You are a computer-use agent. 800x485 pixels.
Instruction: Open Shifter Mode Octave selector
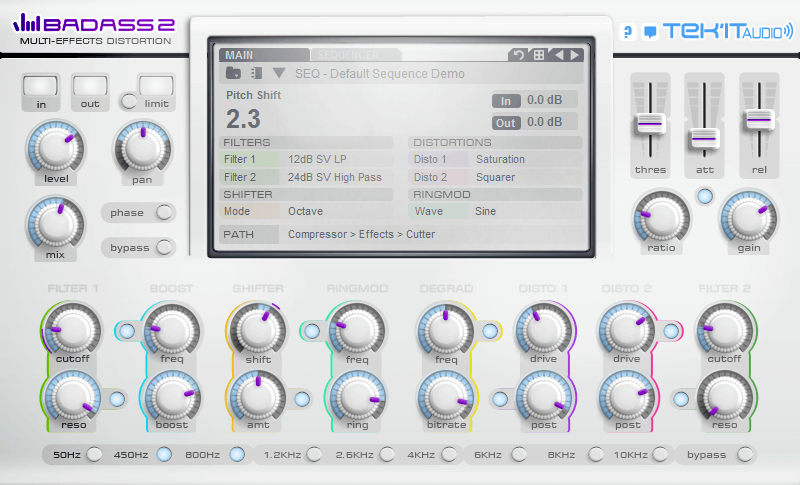(x=306, y=211)
